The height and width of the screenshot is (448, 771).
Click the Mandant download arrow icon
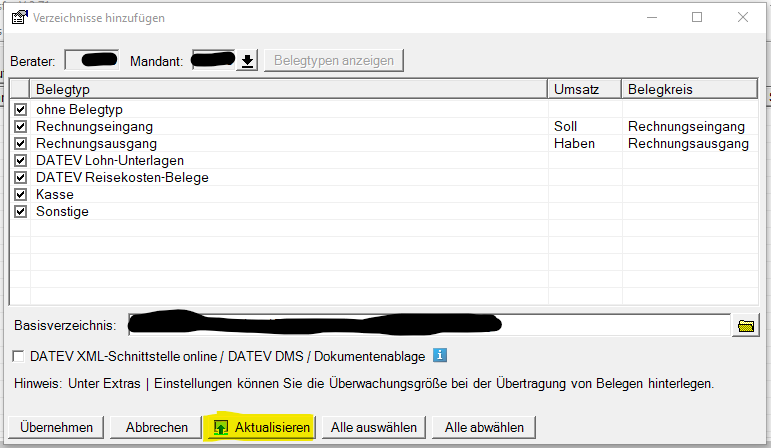247,61
